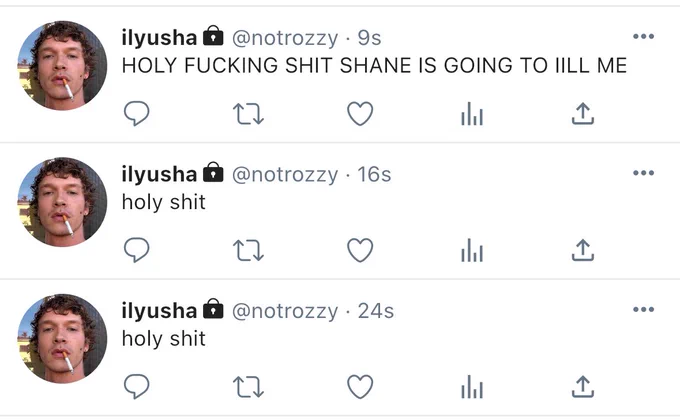Screen dimensions: 680x420
Task: Retweet the tweet posted 16s ago
Action: tap(248, 251)
